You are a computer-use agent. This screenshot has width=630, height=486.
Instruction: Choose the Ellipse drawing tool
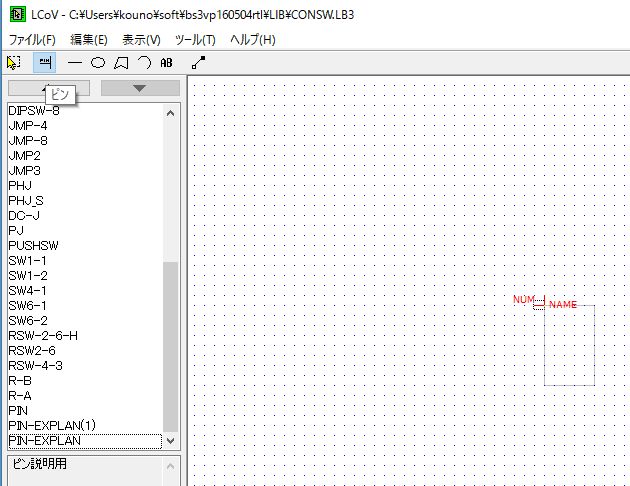[98, 63]
